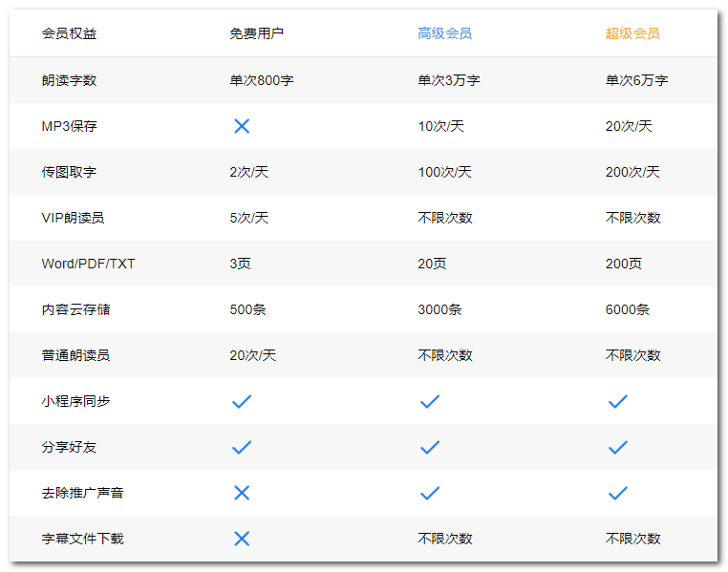Click the 免费用户 column header
The width and height of the screenshot is (728, 572).
click(x=256, y=33)
